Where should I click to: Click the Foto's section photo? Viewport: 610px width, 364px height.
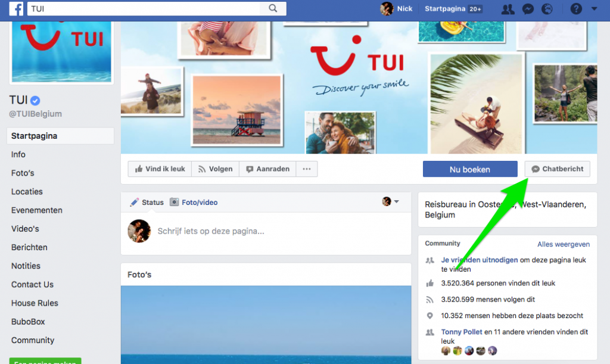[x=266, y=325]
